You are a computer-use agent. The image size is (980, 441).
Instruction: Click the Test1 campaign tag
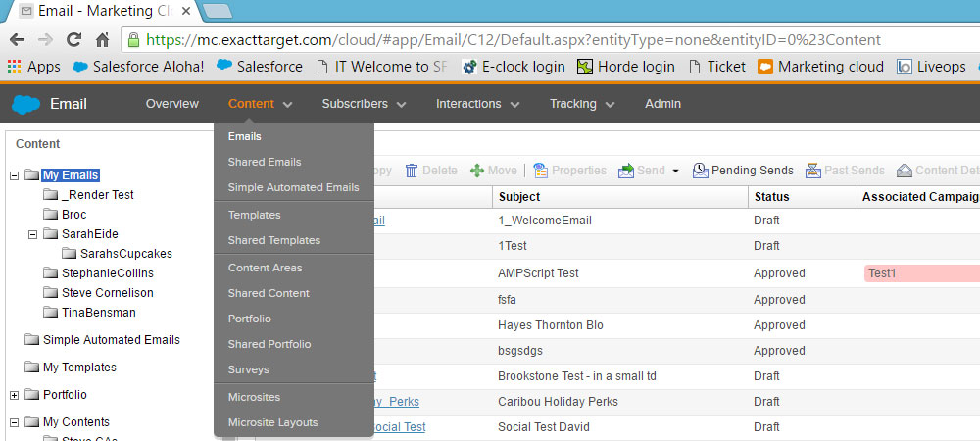pos(922,273)
